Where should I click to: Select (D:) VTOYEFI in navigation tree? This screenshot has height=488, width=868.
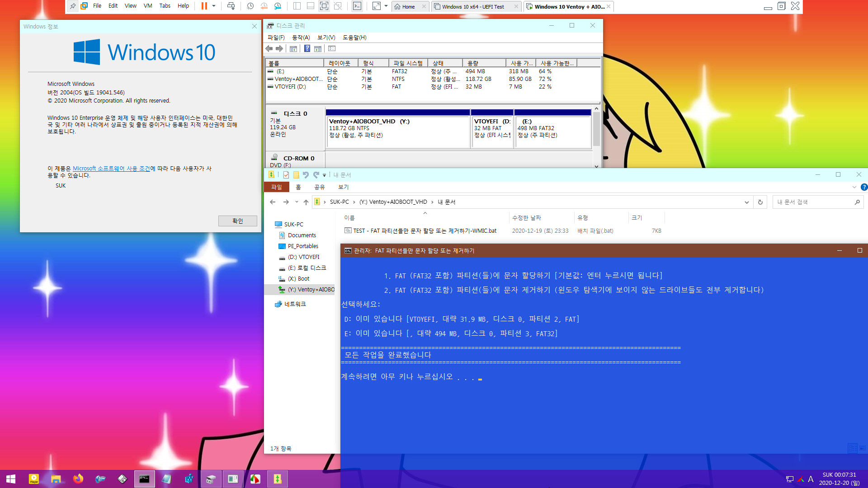tap(303, 257)
